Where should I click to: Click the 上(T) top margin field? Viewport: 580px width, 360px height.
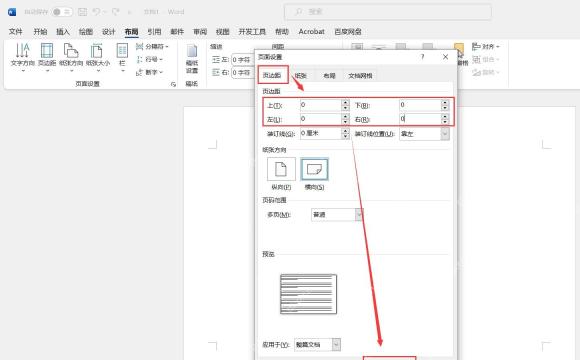point(321,105)
